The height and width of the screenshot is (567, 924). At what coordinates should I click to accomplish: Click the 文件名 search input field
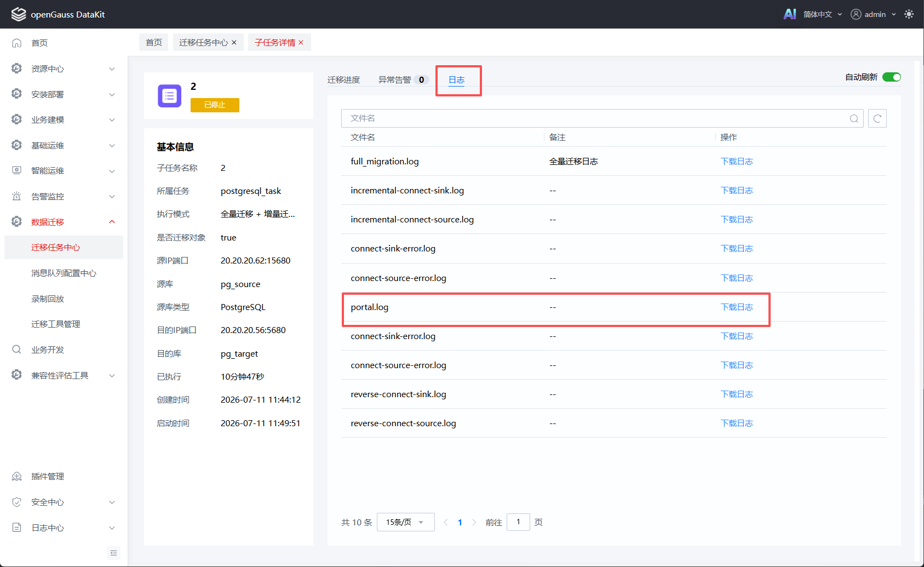[x=595, y=118]
